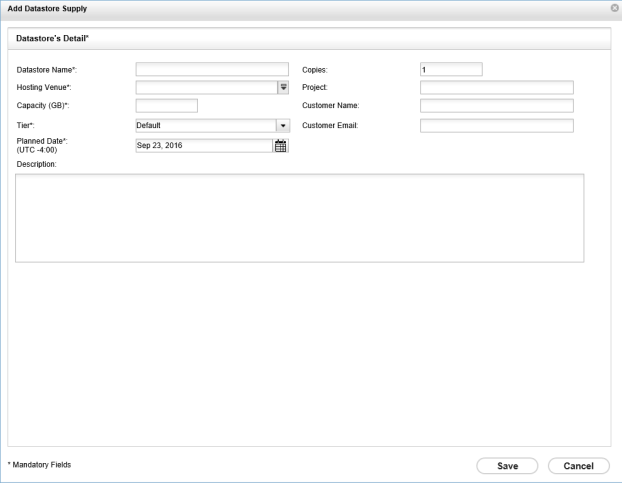622x483 pixels.
Task: Open the Planned Date calendar picker
Action: coord(281,145)
